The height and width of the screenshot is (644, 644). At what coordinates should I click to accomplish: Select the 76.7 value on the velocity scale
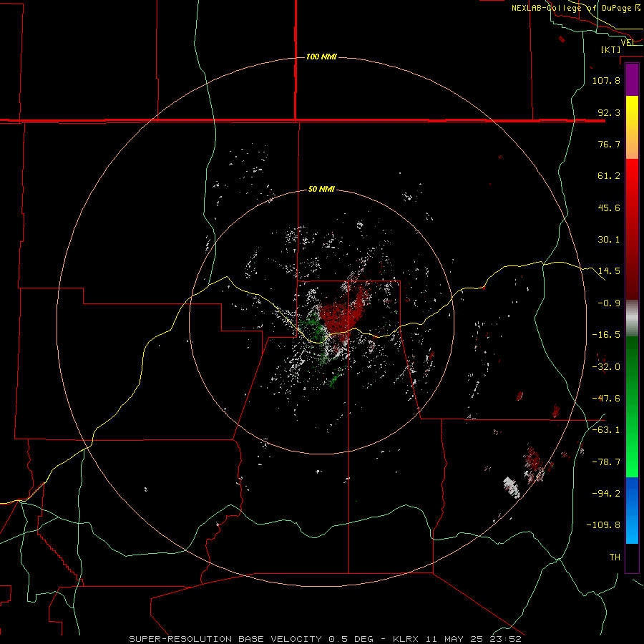coord(609,144)
